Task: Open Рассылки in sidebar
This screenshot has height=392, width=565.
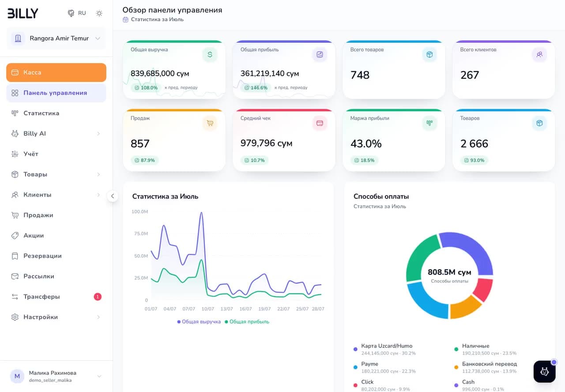Action: point(56,276)
